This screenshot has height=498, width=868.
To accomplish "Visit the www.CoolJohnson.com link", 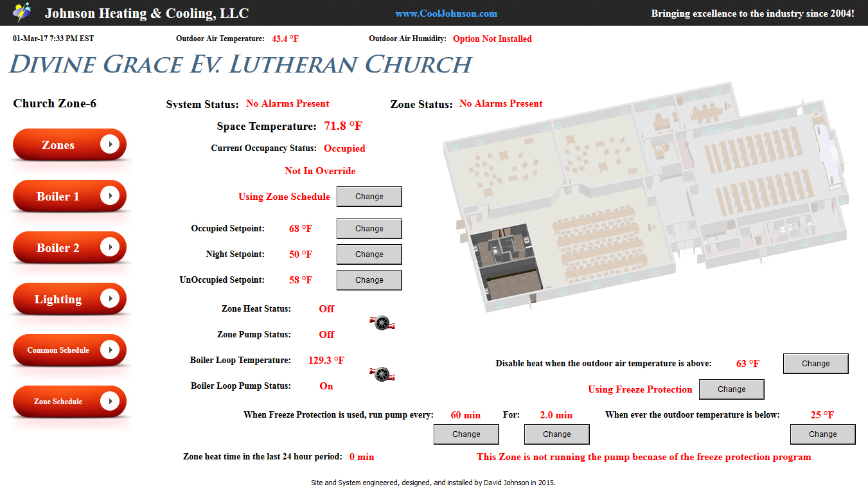I will point(446,13).
